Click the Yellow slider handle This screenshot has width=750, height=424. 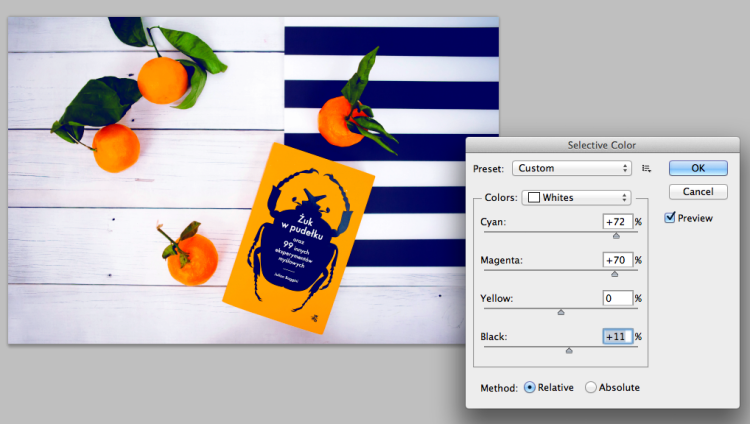point(561,312)
